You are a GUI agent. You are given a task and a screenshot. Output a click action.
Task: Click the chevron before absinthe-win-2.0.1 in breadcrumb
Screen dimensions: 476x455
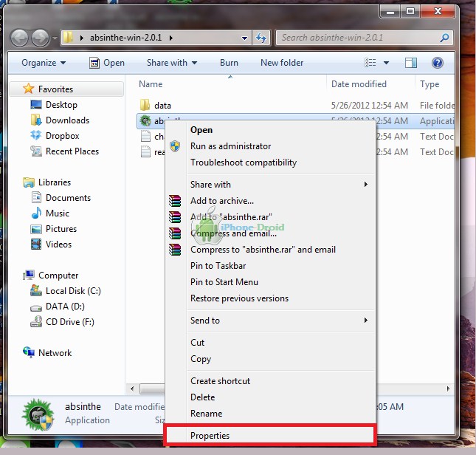tap(82, 38)
